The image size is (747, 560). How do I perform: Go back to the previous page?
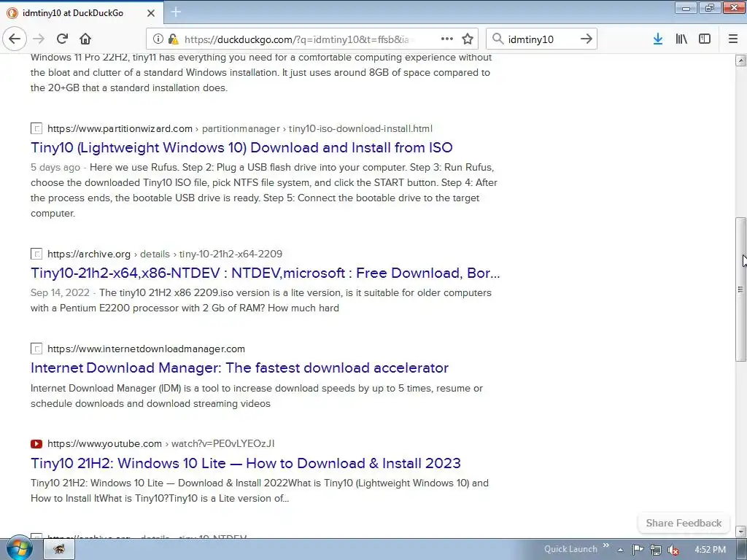(15, 39)
